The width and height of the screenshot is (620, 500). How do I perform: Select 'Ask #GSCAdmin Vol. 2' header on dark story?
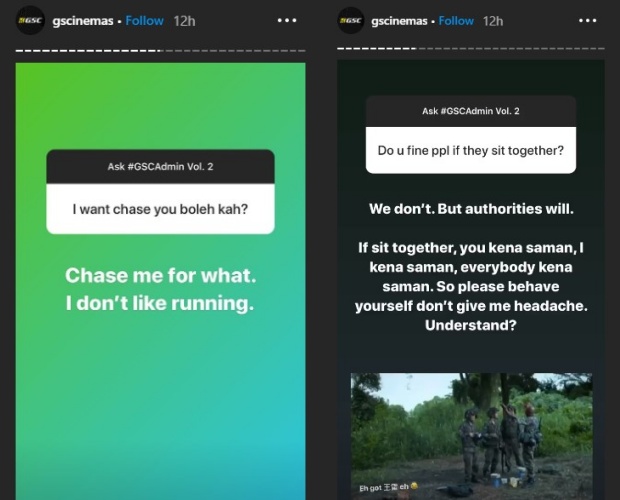pos(470,111)
